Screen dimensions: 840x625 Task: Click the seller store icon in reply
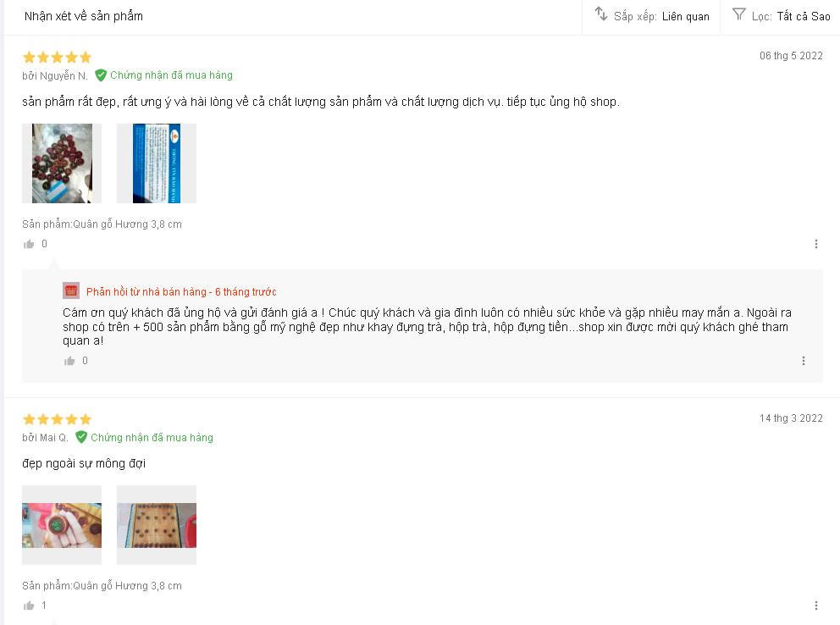71,290
